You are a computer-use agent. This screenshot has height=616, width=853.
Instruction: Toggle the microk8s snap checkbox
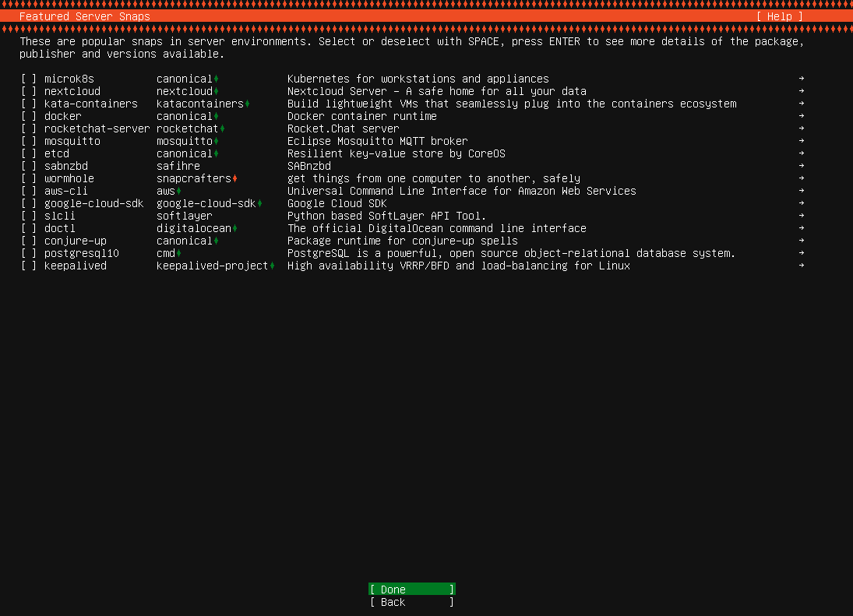click(29, 79)
